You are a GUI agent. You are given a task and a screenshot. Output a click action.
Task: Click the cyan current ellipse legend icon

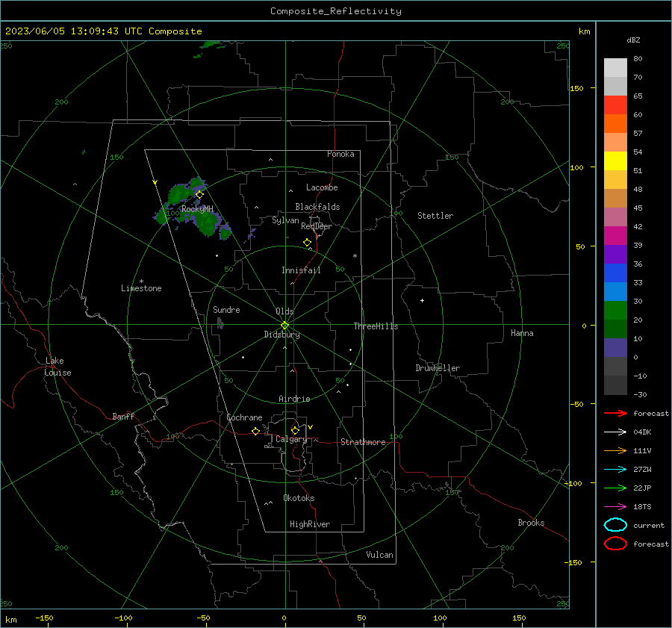615,525
